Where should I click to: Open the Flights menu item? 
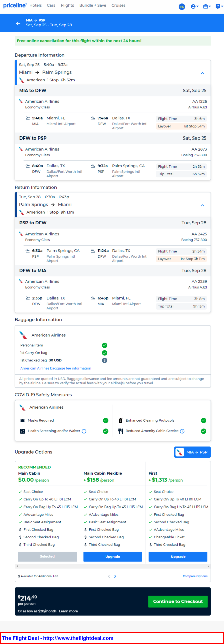point(67,5)
